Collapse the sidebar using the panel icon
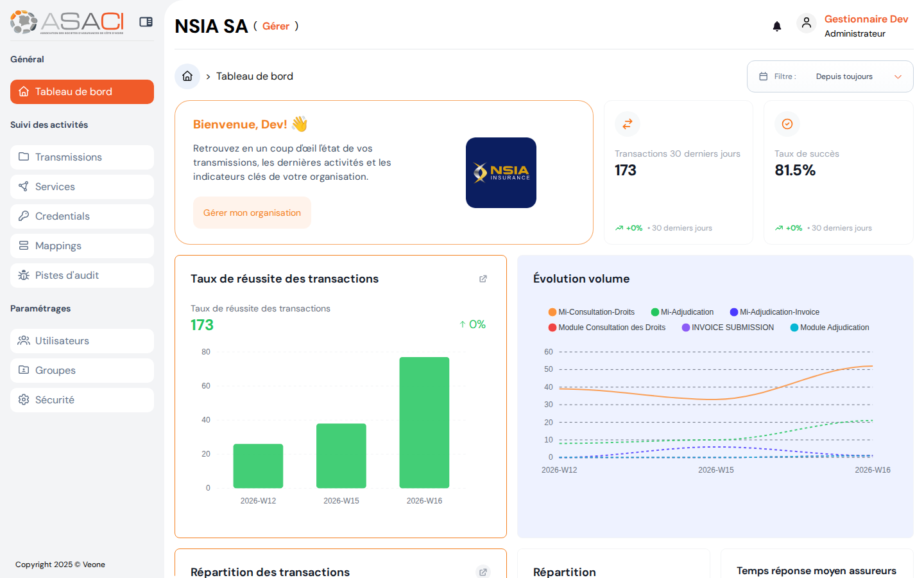 coord(146,22)
